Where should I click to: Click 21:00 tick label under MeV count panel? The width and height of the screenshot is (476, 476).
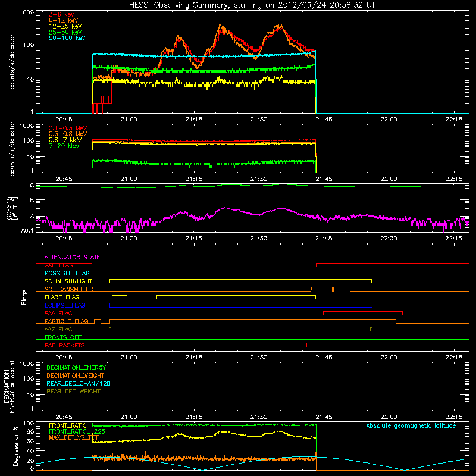click(x=129, y=179)
